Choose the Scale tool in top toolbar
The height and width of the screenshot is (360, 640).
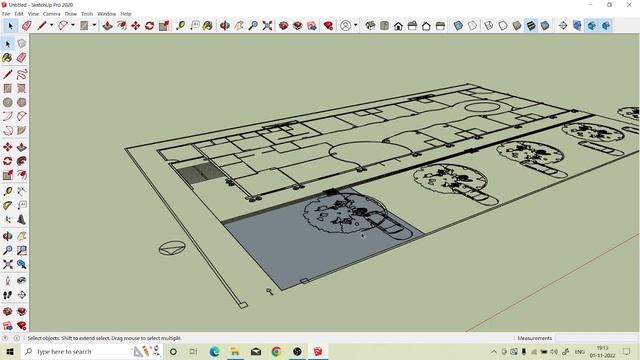click(x=164, y=26)
